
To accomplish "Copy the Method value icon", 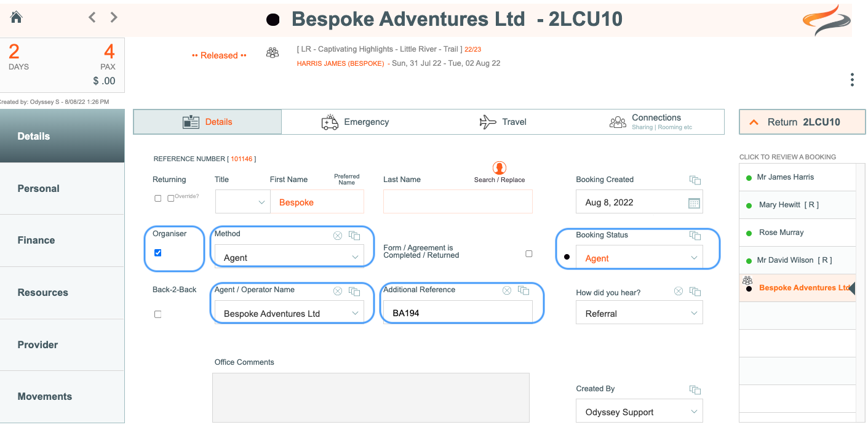I will coord(354,235).
